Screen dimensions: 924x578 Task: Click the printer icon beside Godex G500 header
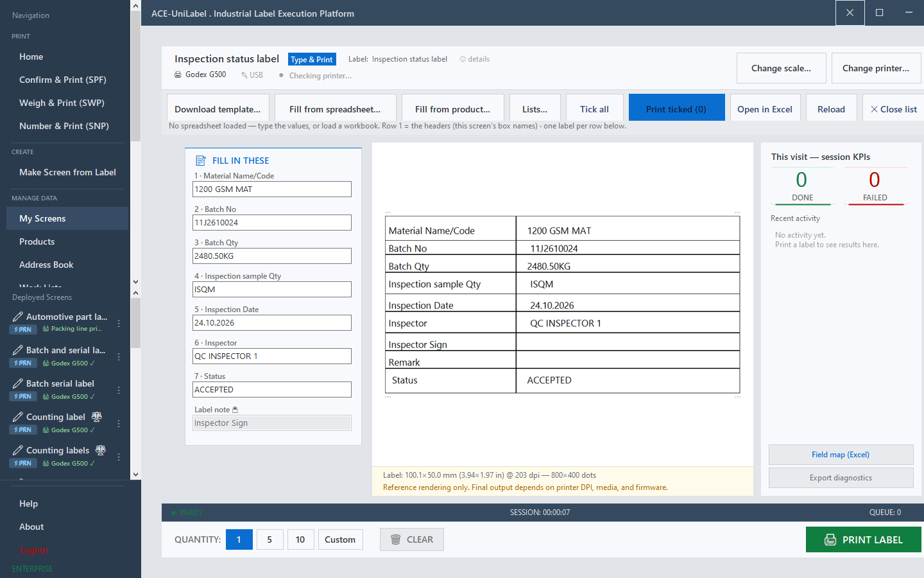[x=178, y=74]
